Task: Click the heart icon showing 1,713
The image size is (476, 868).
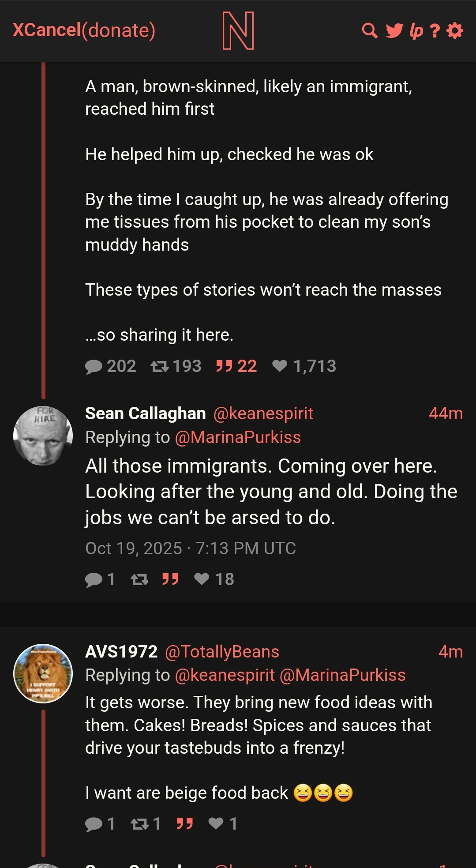Action: pyautogui.click(x=280, y=366)
